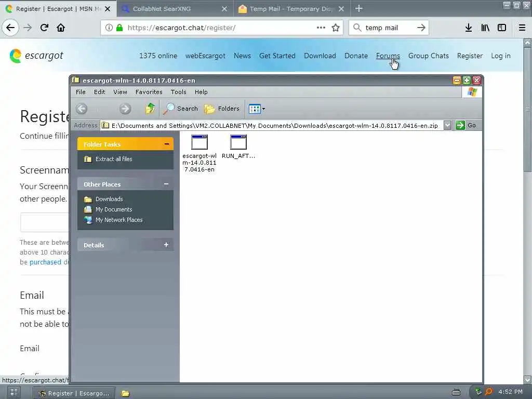Click explorer window Back arrow button
This screenshot has width=532, height=399.
82,109
